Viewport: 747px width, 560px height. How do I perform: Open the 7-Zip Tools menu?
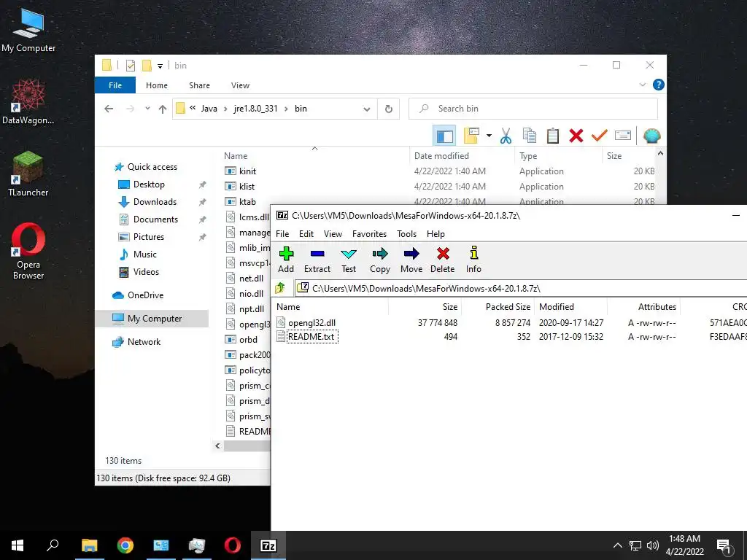tap(407, 234)
